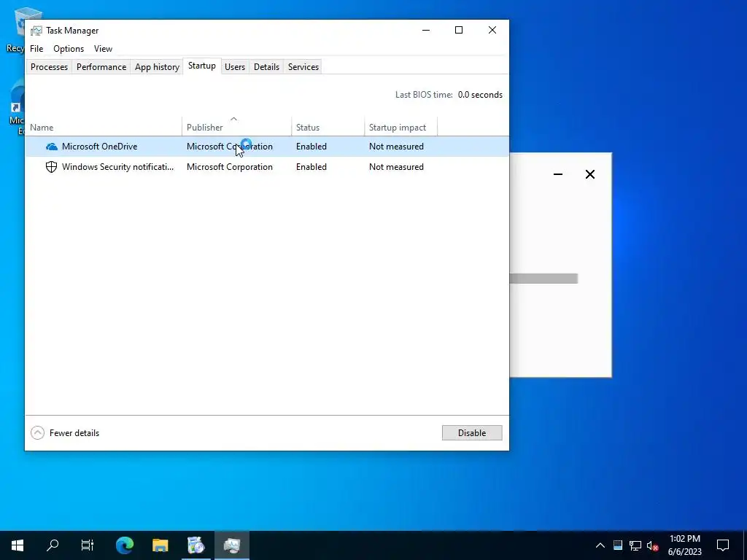
Task: Sort by the Startup impact column header
Action: (x=401, y=127)
